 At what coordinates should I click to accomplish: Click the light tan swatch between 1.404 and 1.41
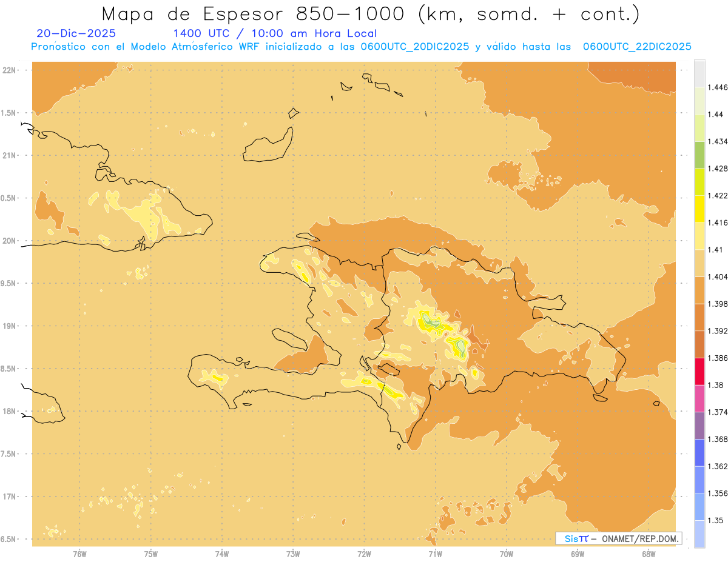coord(699,263)
